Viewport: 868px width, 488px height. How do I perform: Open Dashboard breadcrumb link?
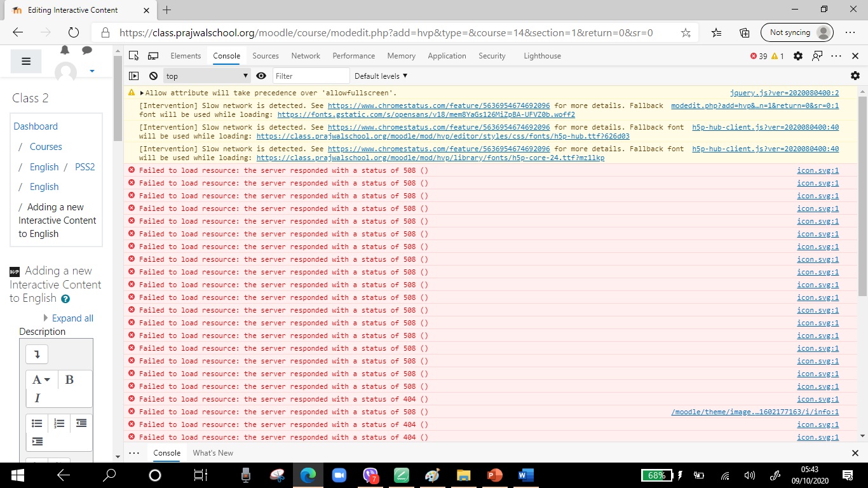click(36, 126)
